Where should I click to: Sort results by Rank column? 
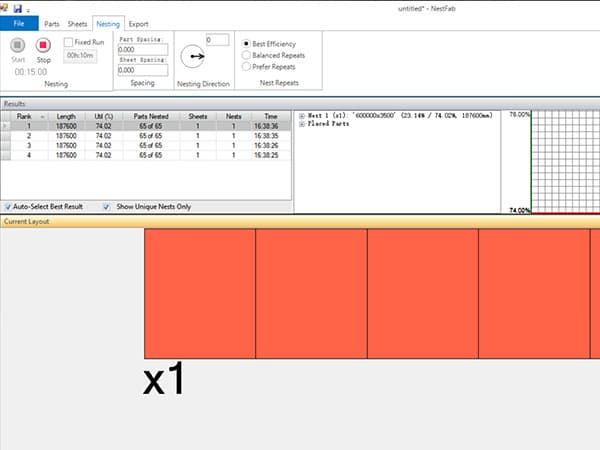point(29,116)
